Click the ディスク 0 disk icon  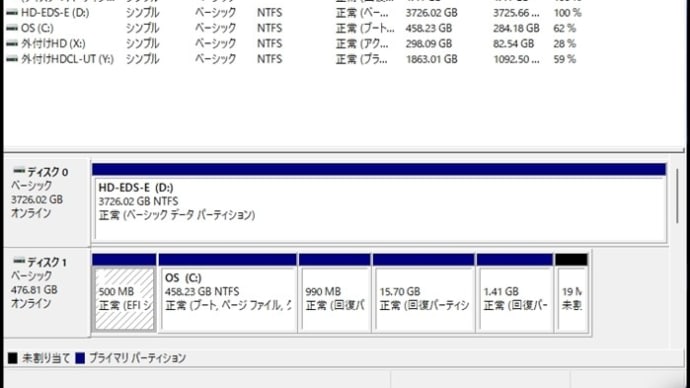click(x=19, y=171)
